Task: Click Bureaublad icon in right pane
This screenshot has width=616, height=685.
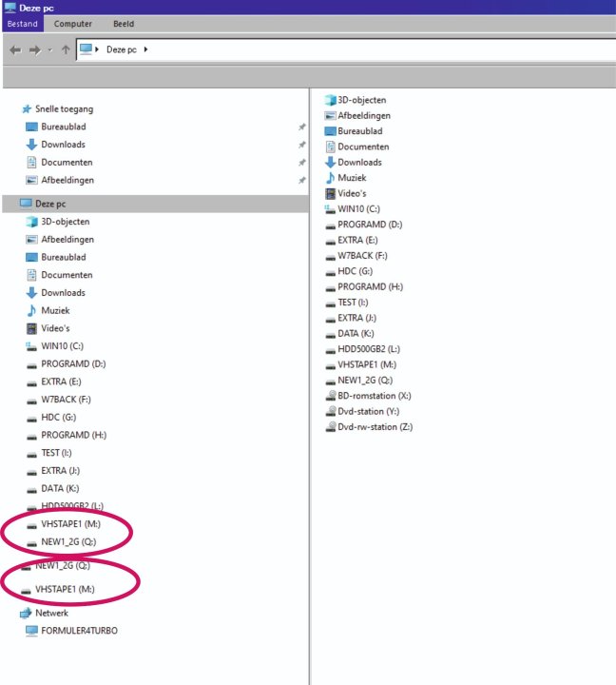Action: coord(330,131)
